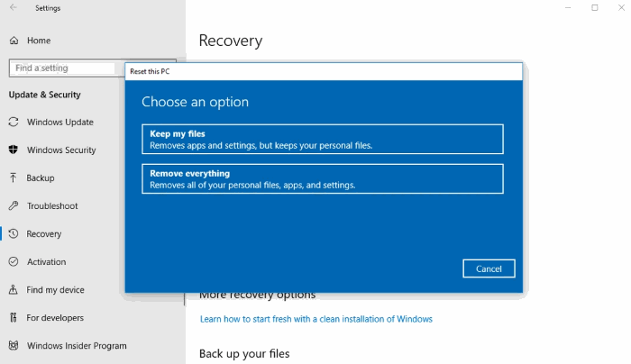Click the Backup arrow icon
Screen dimensions: 631x364
(14, 178)
